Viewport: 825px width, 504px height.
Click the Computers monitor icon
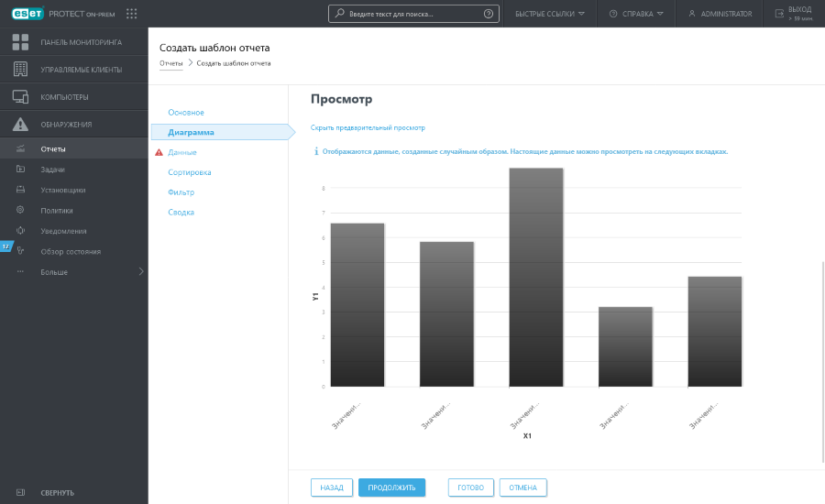[20, 97]
